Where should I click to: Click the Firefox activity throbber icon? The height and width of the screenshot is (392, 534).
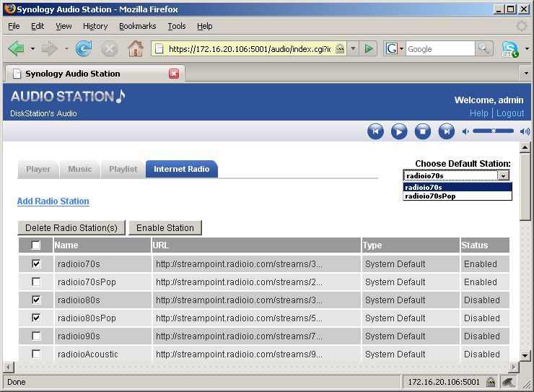click(522, 26)
